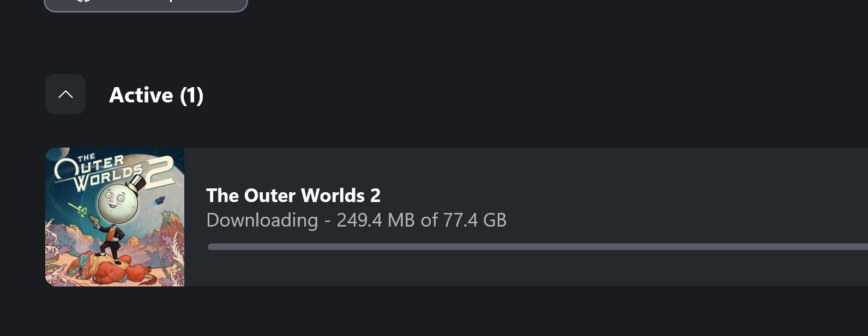Click the green ray gun on cover
The height and width of the screenshot is (336, 868).
point(79,209)
